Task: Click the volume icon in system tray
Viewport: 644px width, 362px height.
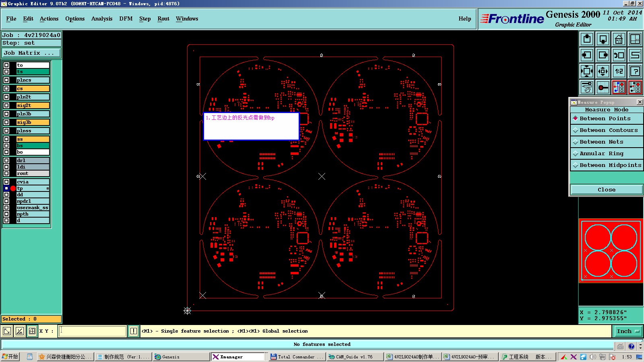Action: [593, 357]
